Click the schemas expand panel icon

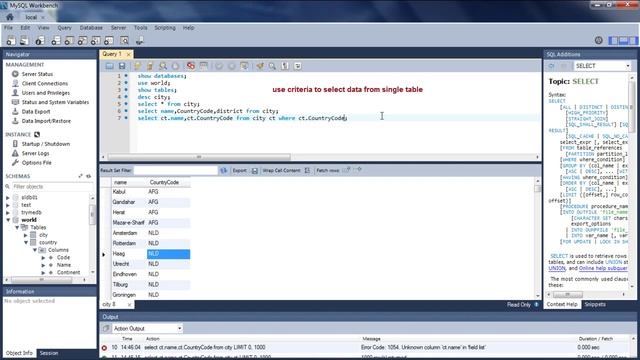(x=80, y=176)
